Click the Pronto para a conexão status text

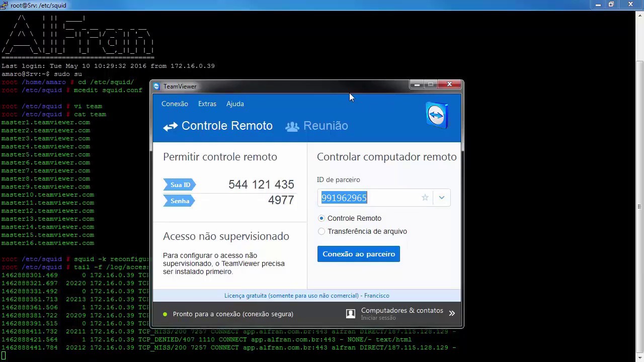(x=233, y=314)
